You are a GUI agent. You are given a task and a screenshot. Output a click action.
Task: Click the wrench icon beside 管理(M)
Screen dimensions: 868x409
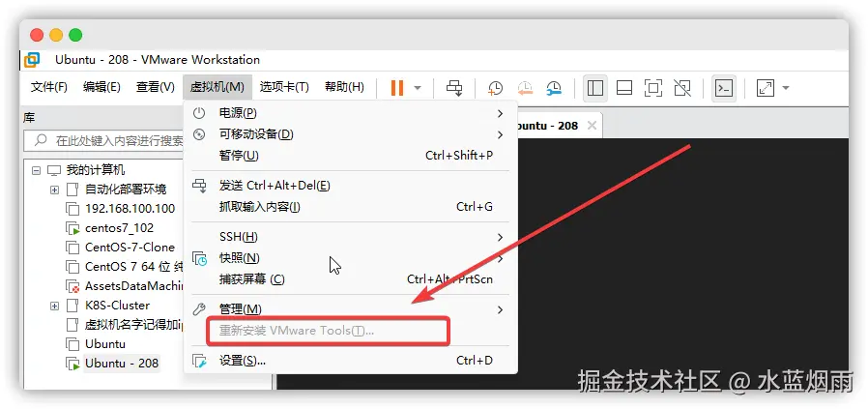click(x=199, y=309)
